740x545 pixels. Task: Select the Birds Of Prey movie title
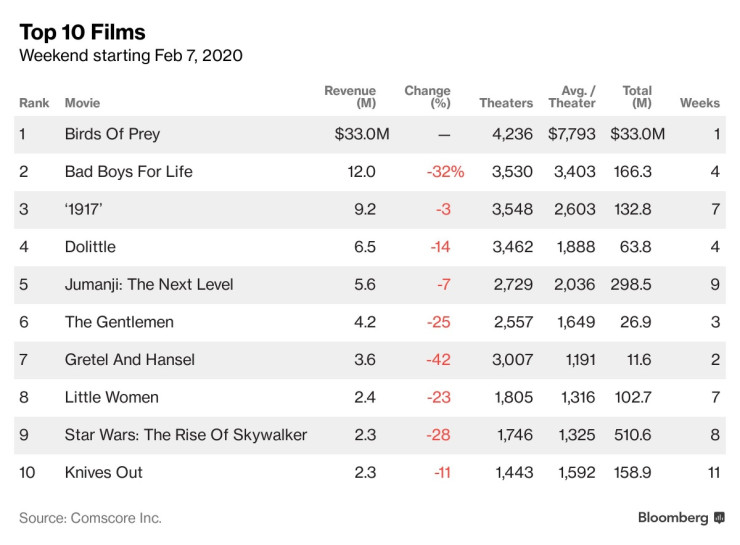coord(112,134)
